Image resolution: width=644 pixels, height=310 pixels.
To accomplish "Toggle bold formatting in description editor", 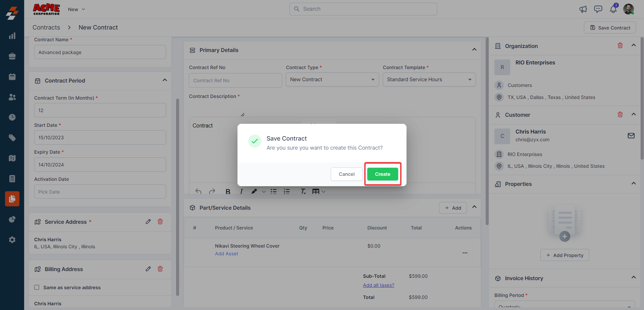I will click(x=228, y=191).
